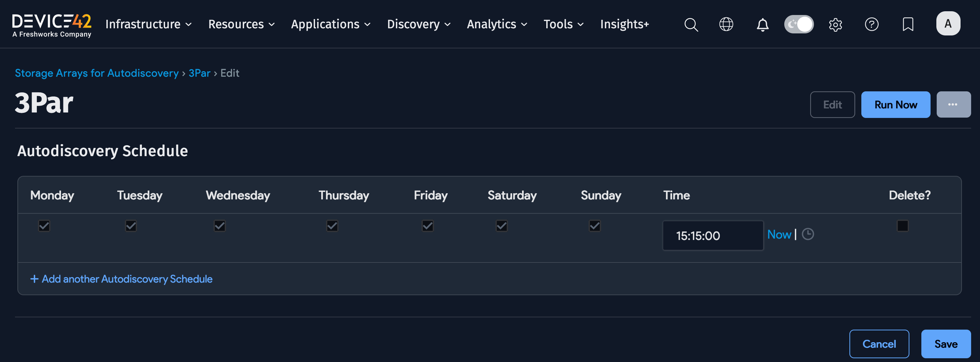This screenshot has height=362, width=980.
Task: Check the Delete? checkbox for the schedule row
Action: click(x=902, y=226)
